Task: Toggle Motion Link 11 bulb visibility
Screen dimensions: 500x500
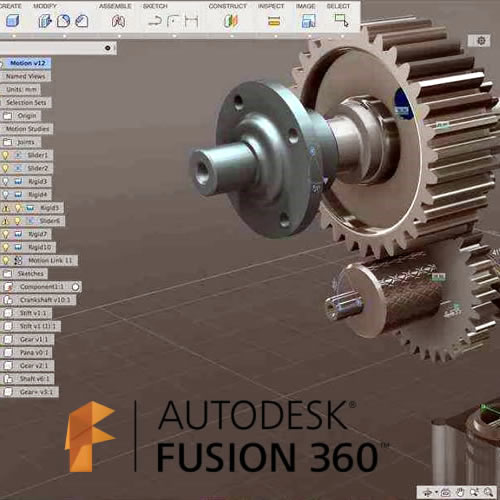Action: pyautogui.click(x=6, y=260)
